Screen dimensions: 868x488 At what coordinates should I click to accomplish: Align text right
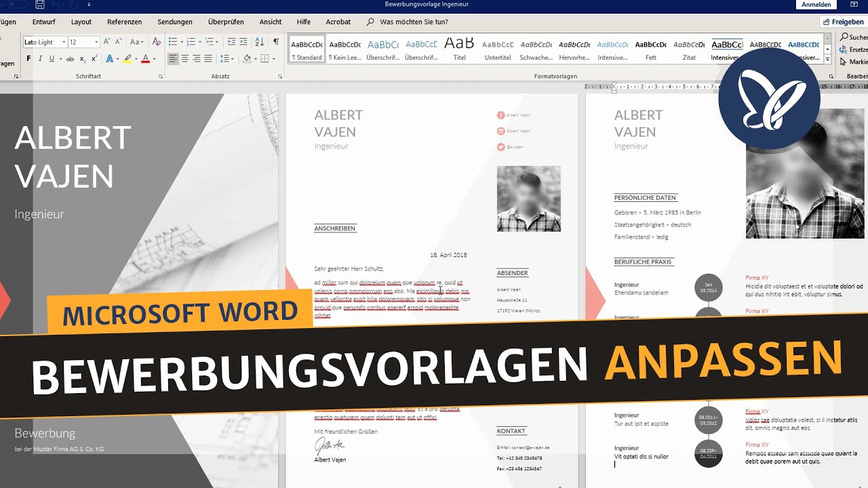click(197, 59)
